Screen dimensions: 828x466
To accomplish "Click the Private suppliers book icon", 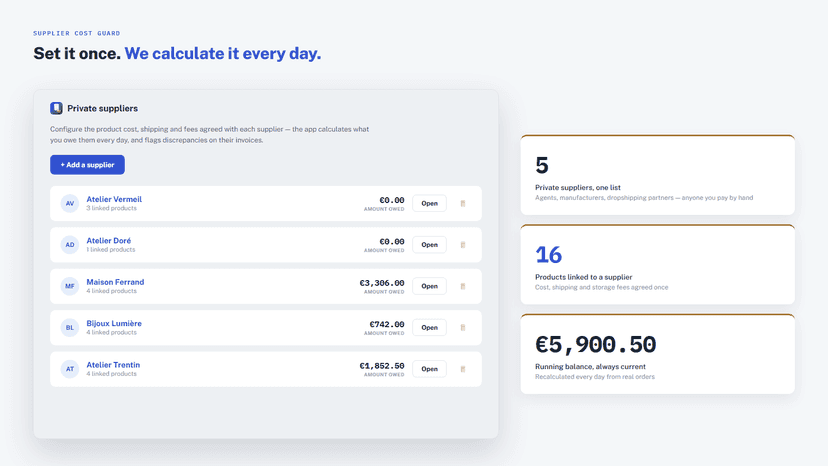I will [57, 108].
